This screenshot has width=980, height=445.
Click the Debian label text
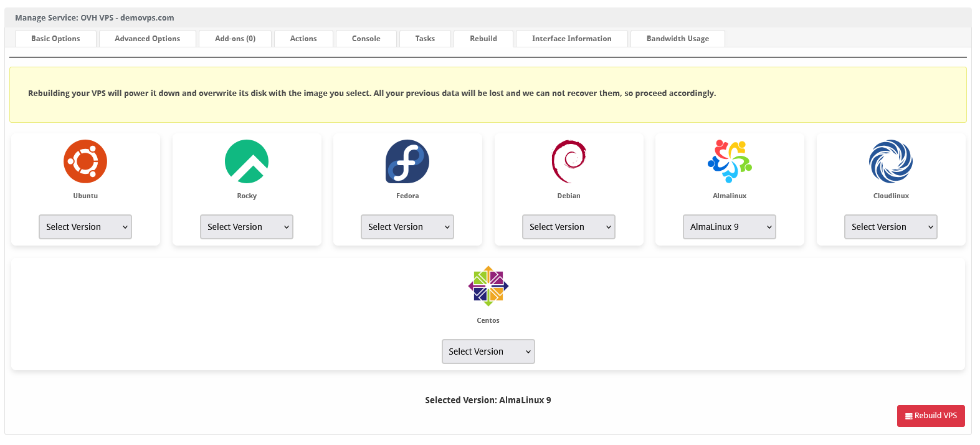coord(569,196)
